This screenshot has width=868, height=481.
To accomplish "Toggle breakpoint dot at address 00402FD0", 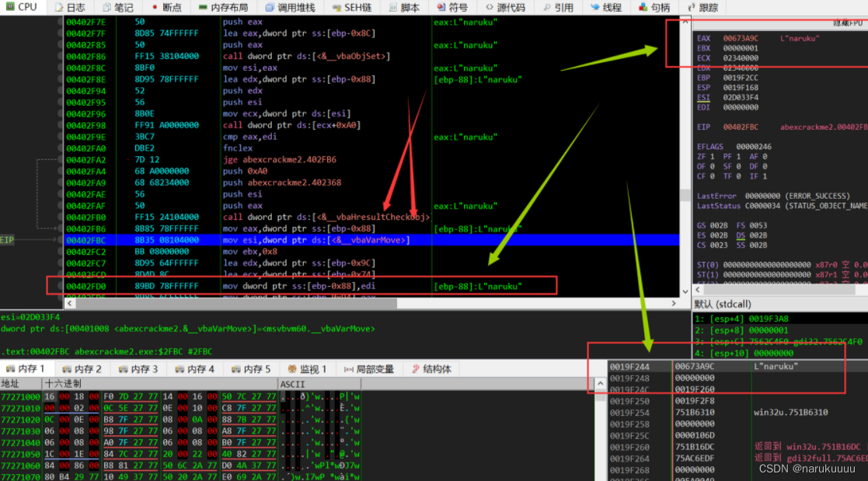I will (61, 286).
